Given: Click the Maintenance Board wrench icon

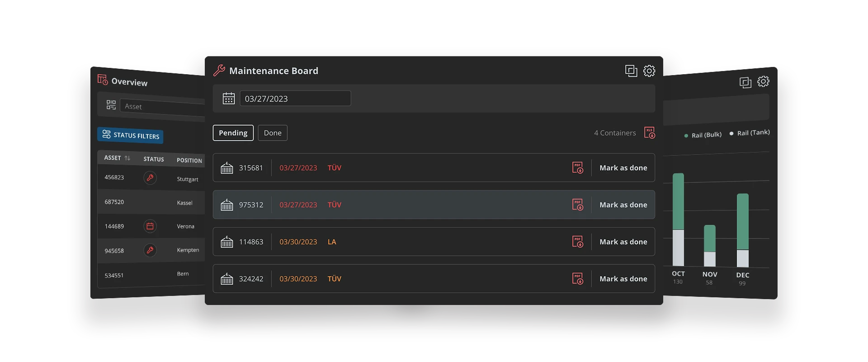Looking at the screenshot, I should point(219,70).
